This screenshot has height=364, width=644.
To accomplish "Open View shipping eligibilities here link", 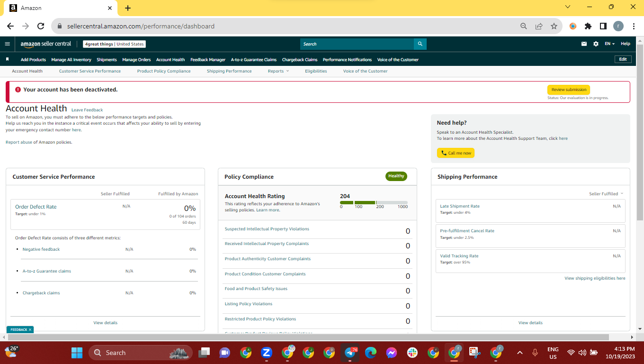I will click(x=595, y=278).
